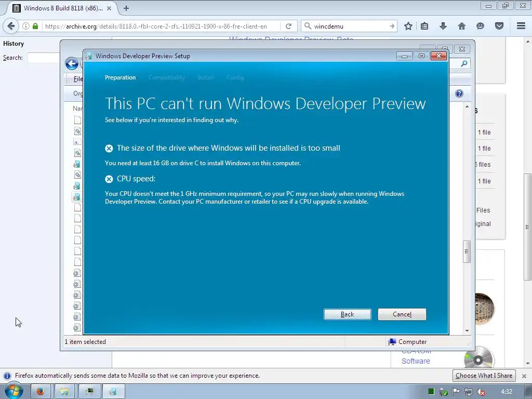532x399 pixels.
Task: Click the Back button in setup dialog
Action: point(347,314)
